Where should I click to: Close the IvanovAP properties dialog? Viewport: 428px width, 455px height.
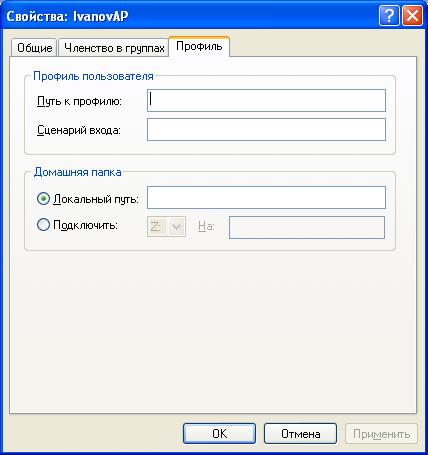(x=412, y=16)
